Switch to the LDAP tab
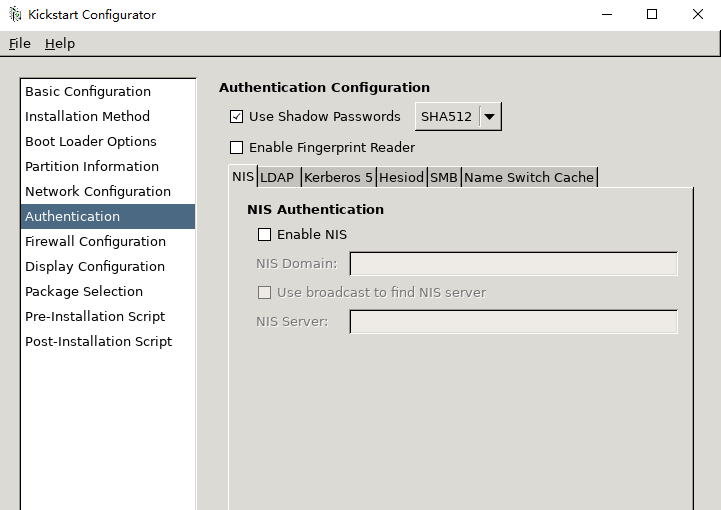The height and width of the screenshot is (510, 721). coord(279,178)
